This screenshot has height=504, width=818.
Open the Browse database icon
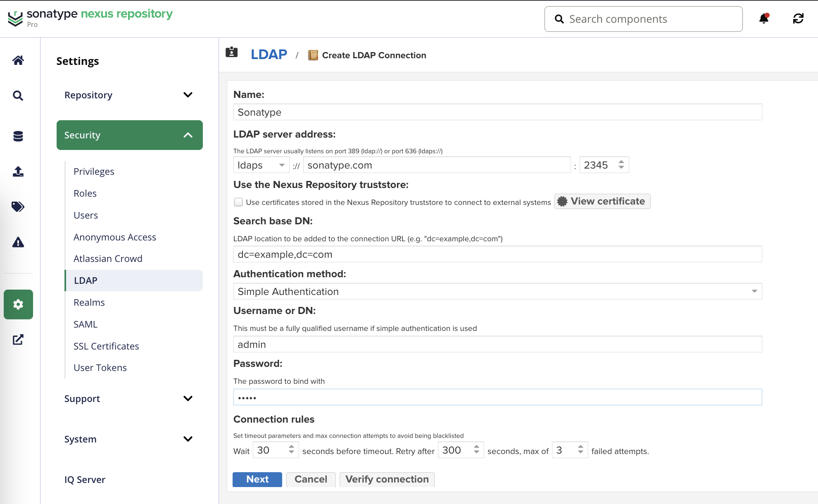pos(18,136)
